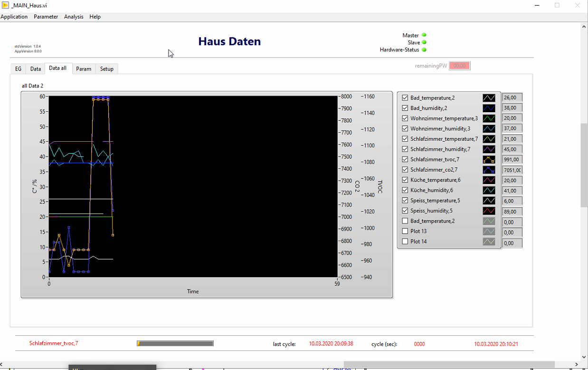Click CO2 axis value 8000
This screenshot has height=370, width=588.
[x=346, y=97]
